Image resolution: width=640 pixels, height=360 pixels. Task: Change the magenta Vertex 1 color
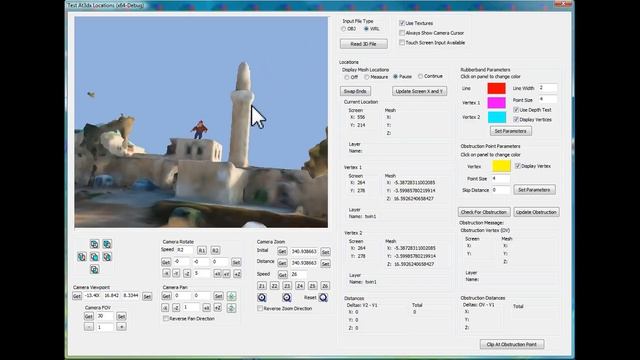tap(496, 102)
